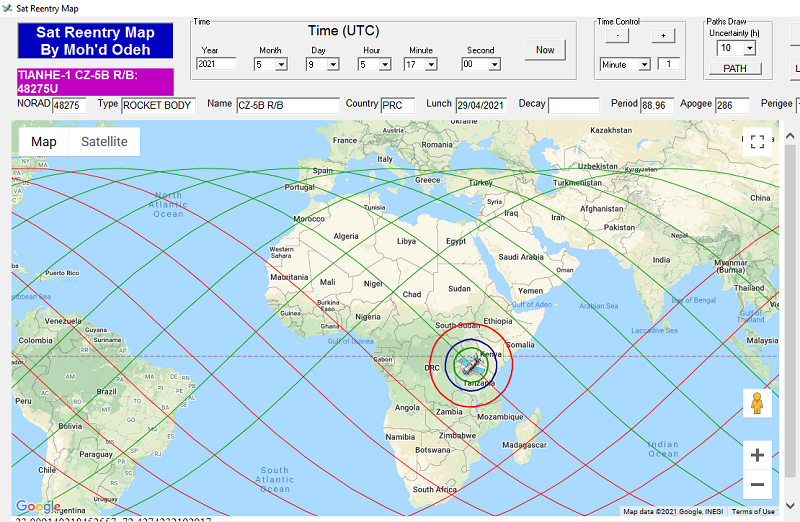The image size is (800, 522).
Task: Click the Now button
Action: click(545, 50)
